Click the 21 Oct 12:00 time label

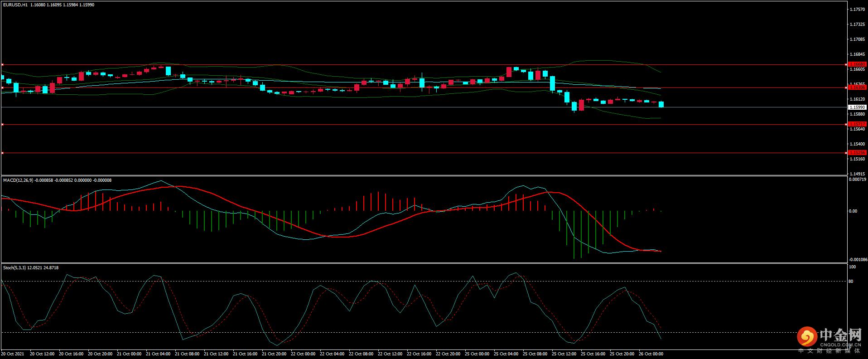tap(216, 354)
